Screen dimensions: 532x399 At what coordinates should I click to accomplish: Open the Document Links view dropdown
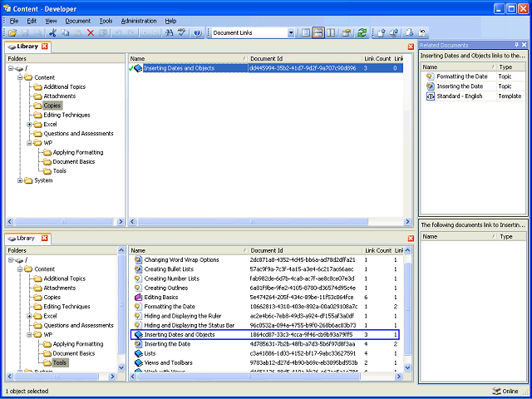(x=291, y=33)
